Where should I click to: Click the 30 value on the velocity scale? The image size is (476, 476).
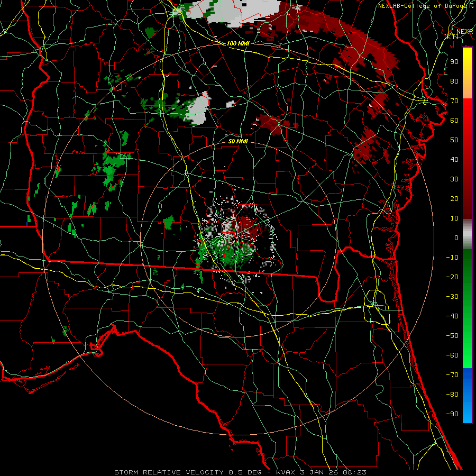[454, 179]
